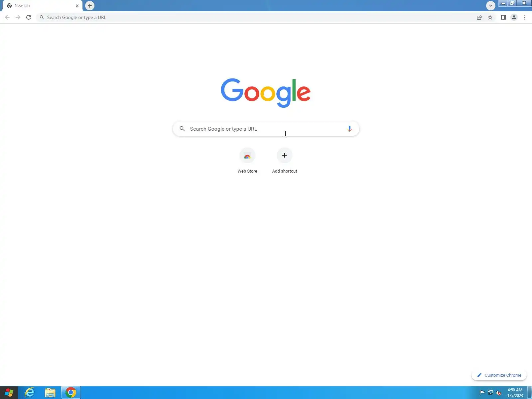Select the New Tab tab

pyautogui.click(x=43, y=6)
